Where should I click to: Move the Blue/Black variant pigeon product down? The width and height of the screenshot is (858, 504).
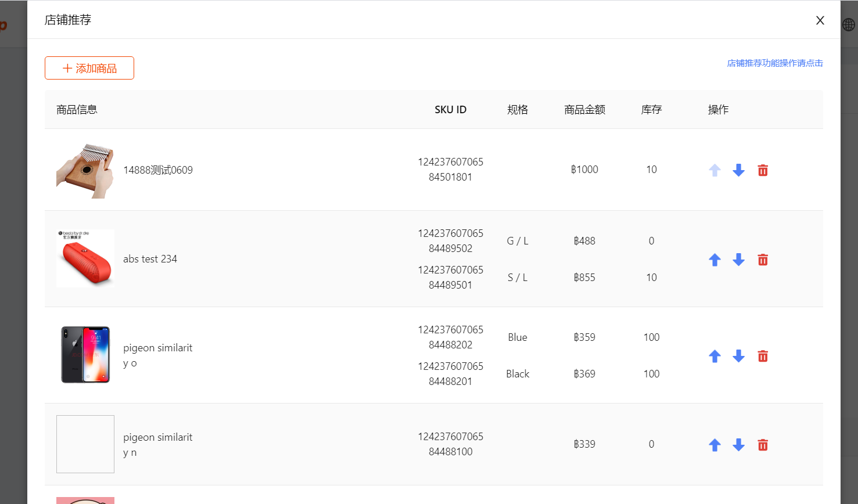(x=738, y=356)
